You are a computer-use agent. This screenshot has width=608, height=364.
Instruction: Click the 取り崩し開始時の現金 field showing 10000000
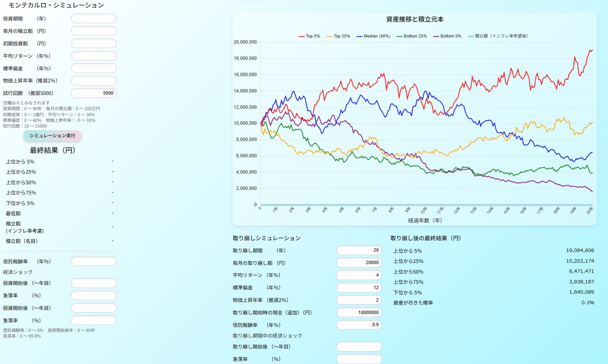tap(359, 313)
